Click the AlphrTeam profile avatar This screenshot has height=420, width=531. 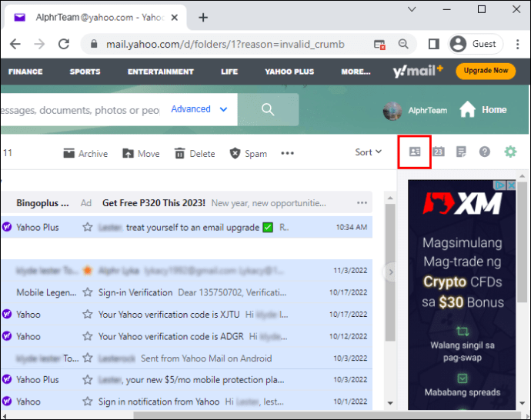[392, 110]
